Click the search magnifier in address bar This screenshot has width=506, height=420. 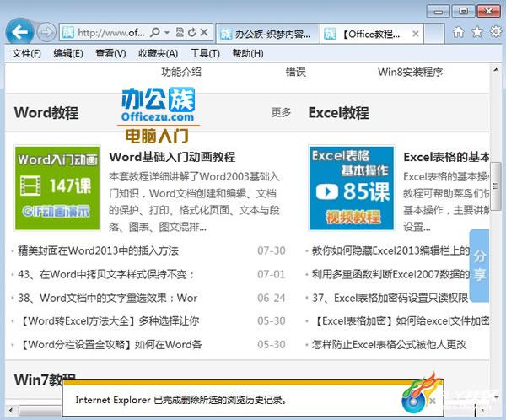[x=155, y=32]
